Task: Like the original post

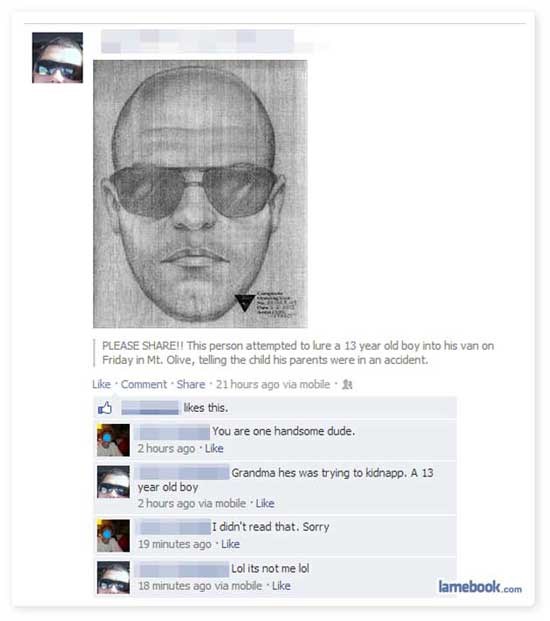Action: click(x=101, y=384)
